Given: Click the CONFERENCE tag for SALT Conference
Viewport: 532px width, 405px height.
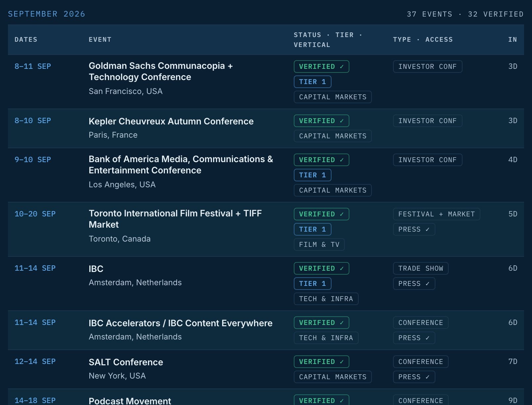Looking at the screenshot, I should coord(421,362).
